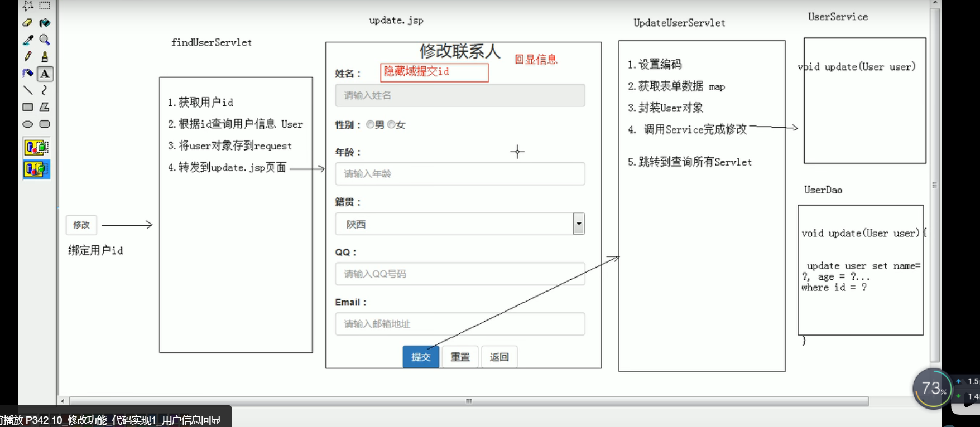The width and height of the screenshot is (980, 427).
Task: Click the 请输入年龄 input field
Action: (460, 174)
